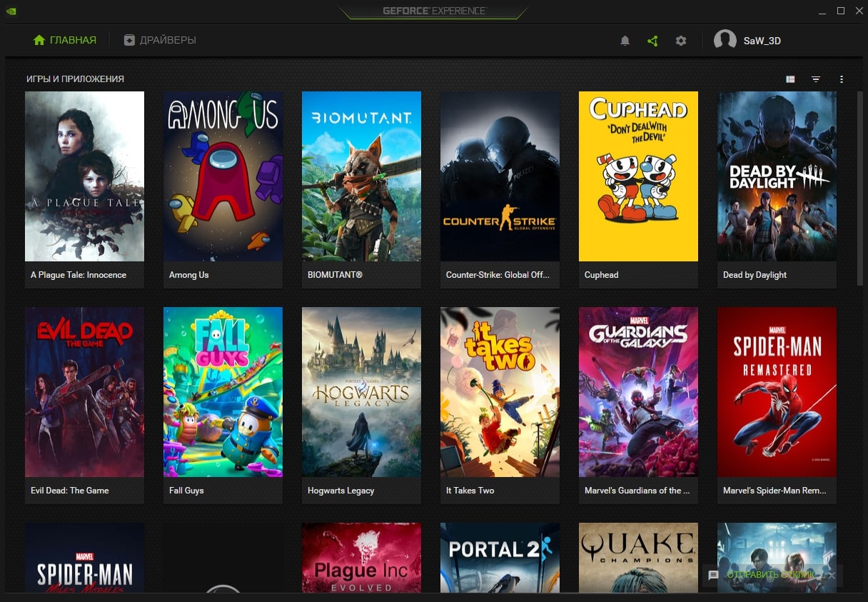Click the 'Marvel's Spider-Man Rem...' label
This screenshot has width=868, height=602.
tap(774, 491)
